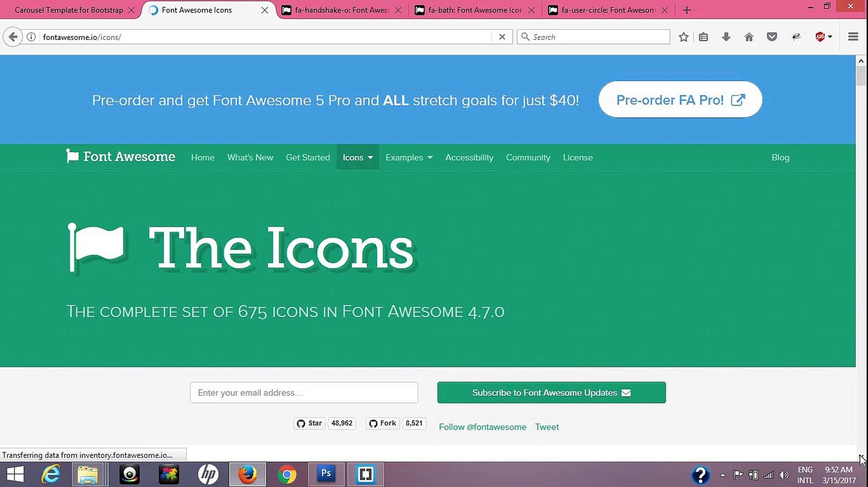This screenshot has height=487, width=868.
Task: Switch to Photoshop in taskbar
Action: pyautogui.click(x=326, y=475)
